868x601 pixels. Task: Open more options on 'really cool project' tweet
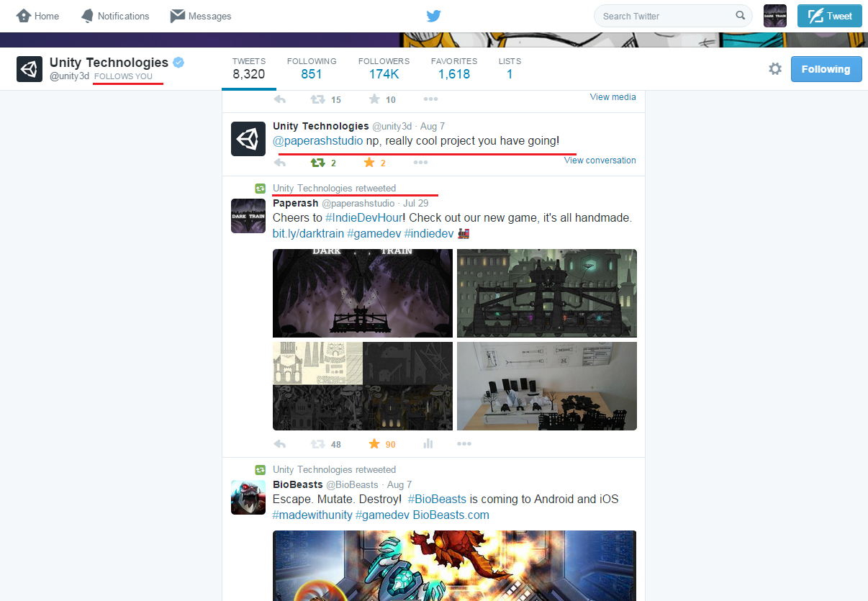(x=421, y=163)
